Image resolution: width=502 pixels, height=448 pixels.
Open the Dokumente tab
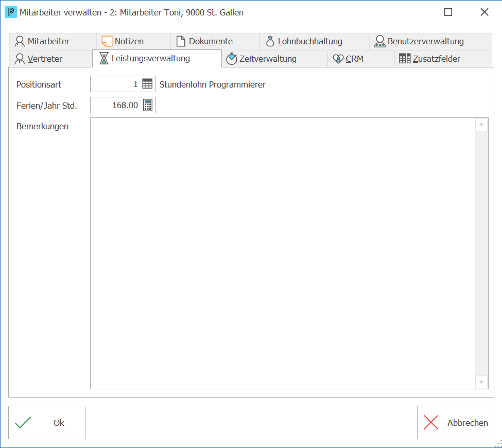pos(215,42)
